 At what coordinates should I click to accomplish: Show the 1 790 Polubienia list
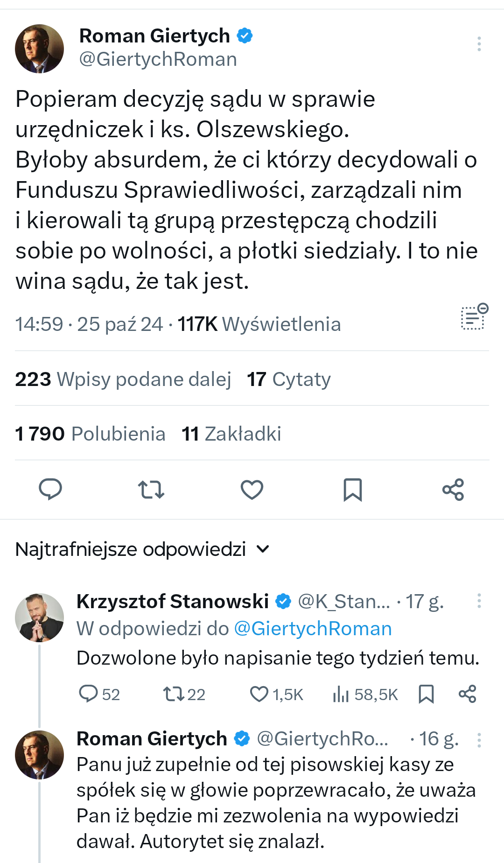point(91,434)
